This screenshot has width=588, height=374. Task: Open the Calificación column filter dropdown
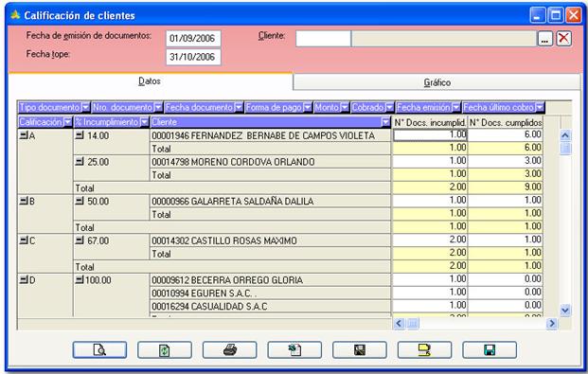pyautogui.click(x=67, y=122)
